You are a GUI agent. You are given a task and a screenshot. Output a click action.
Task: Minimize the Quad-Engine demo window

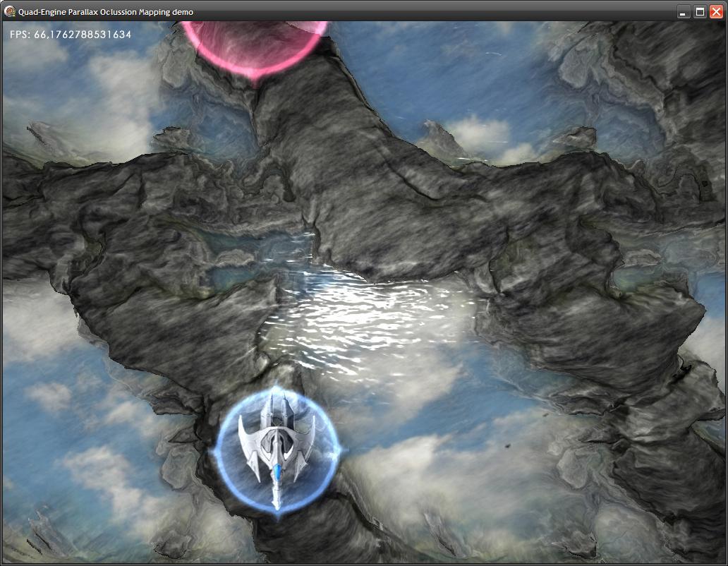(x=683, y=12)
